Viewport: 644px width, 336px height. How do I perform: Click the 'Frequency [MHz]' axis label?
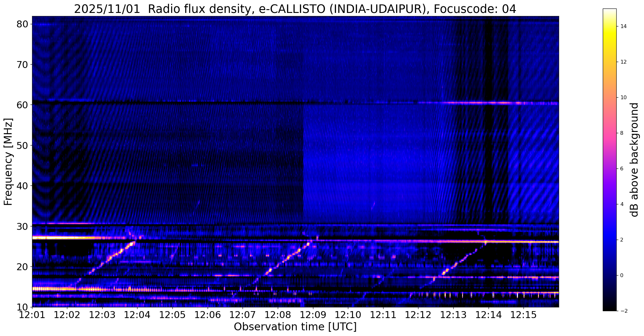click(x=8, y=162)
